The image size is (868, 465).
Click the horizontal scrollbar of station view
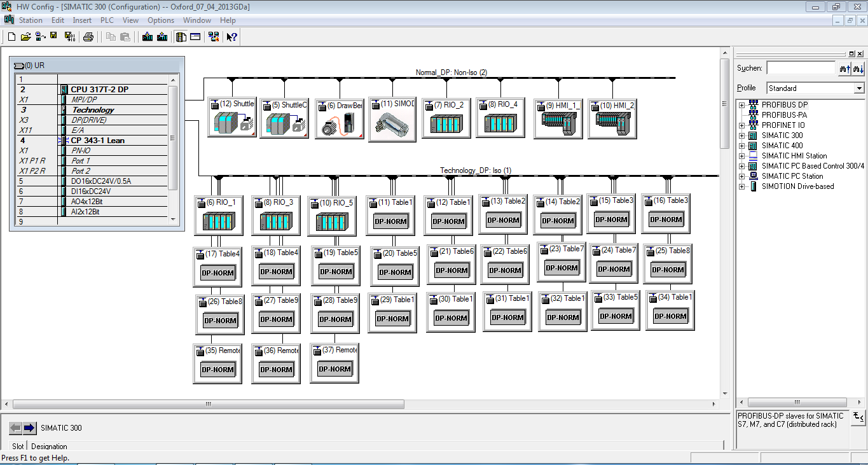tap(208, 404)
